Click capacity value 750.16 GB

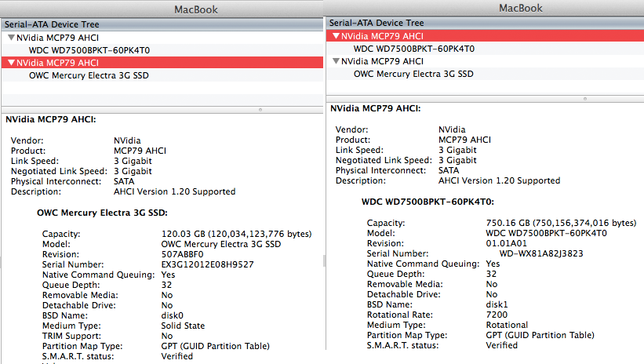(561, 223)
